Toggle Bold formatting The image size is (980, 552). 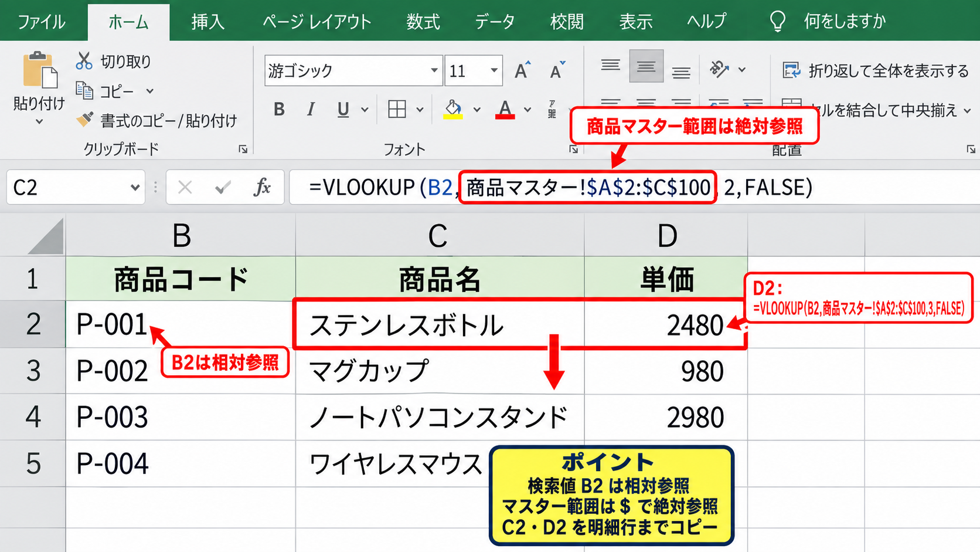(x=279, y=109)
